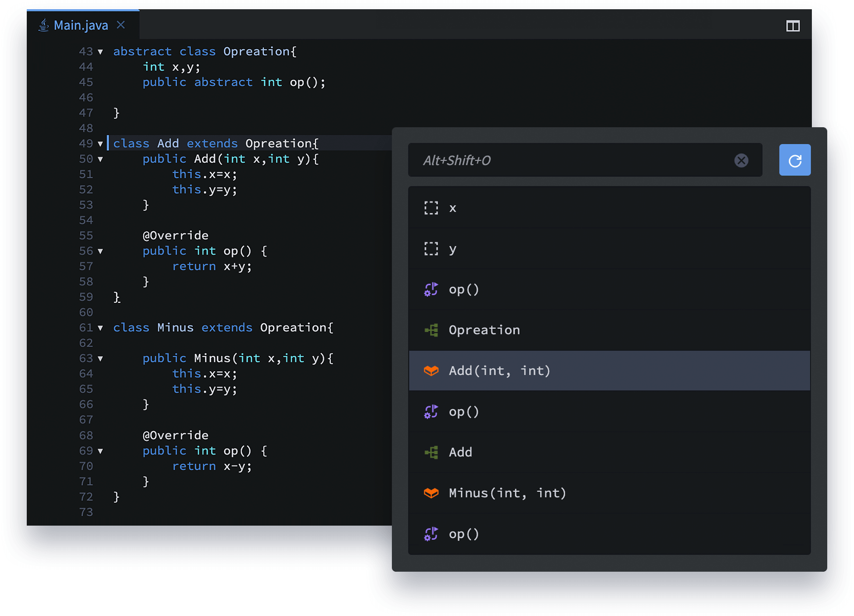
Task: Focus the Alt+Shift+O search field
Action: point(585,160)
